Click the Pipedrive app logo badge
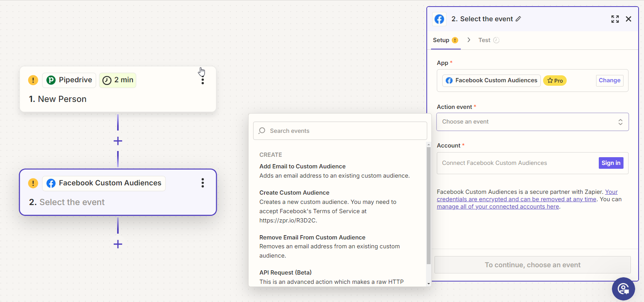The width and height of the screenshot is (644, 302). [51, 80]
